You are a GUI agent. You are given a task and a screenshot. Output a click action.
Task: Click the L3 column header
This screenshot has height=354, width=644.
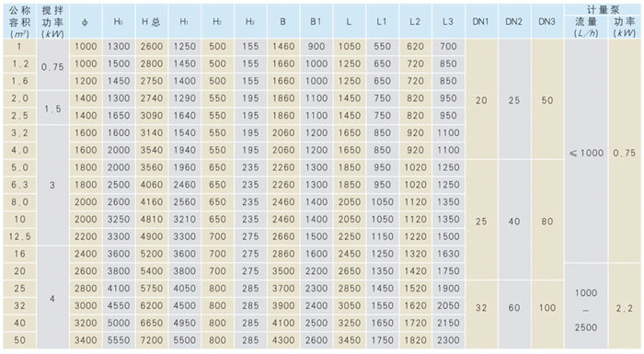coord(448,22)
